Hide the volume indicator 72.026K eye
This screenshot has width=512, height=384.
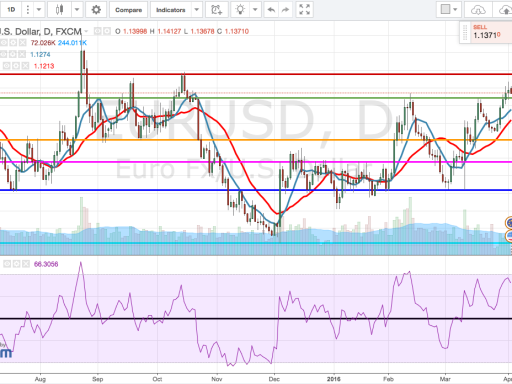[4, 43]
